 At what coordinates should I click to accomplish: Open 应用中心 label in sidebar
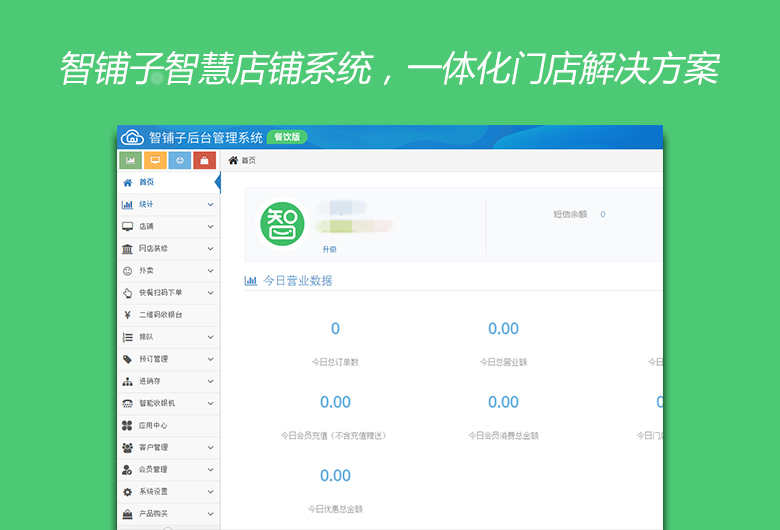(x=153, y=425)
